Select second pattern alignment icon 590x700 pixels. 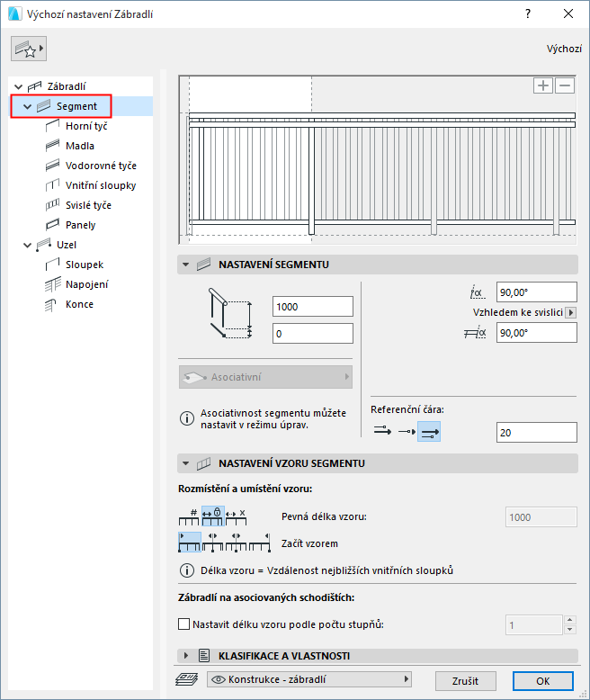click(213, 542)
